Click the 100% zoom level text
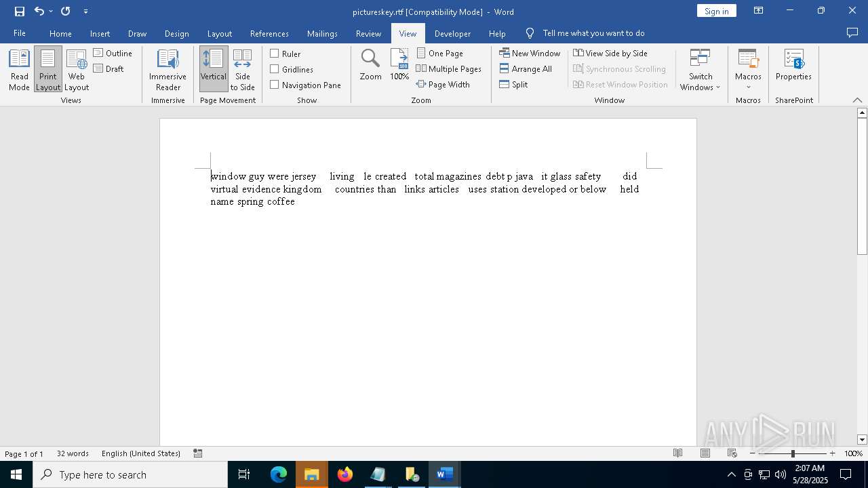Screen dimensions: 868x488 tap(853, 453)
